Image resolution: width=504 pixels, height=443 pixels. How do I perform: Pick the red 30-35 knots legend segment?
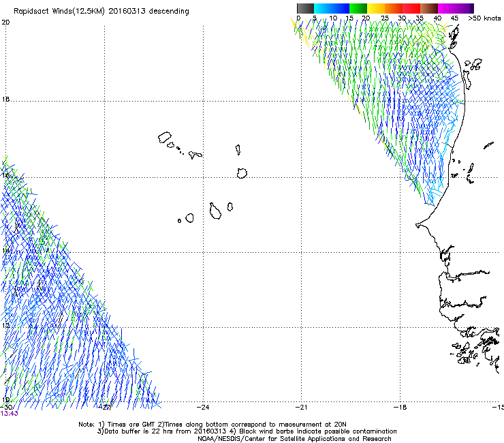click(411, 8)
